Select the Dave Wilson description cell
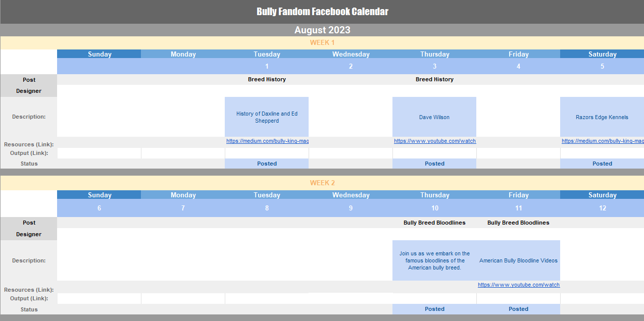The width and height of the screenshot is (644, 321). (434, 117)
